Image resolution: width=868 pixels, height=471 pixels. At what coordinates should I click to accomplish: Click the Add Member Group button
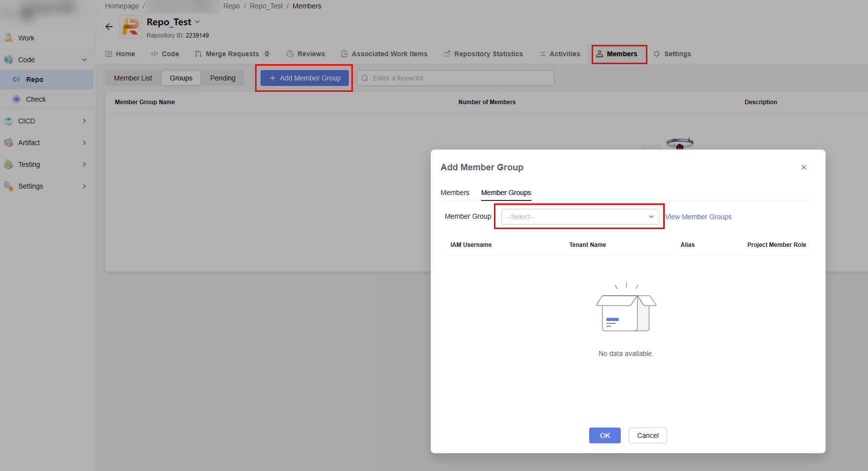pos(304,78)
